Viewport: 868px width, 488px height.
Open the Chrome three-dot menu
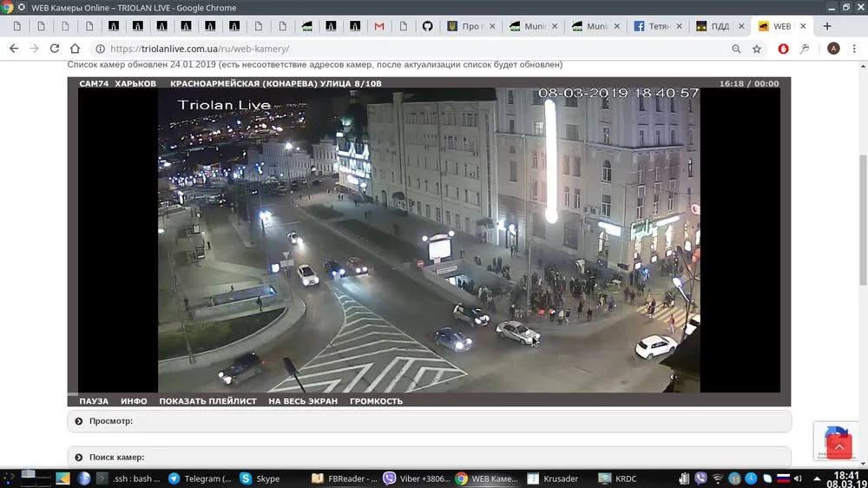pyautogui.click(x=855, y=49)
